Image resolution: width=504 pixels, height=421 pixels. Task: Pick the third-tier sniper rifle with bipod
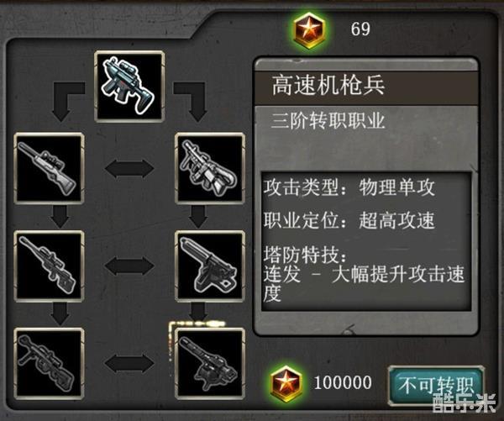point(49,363)
